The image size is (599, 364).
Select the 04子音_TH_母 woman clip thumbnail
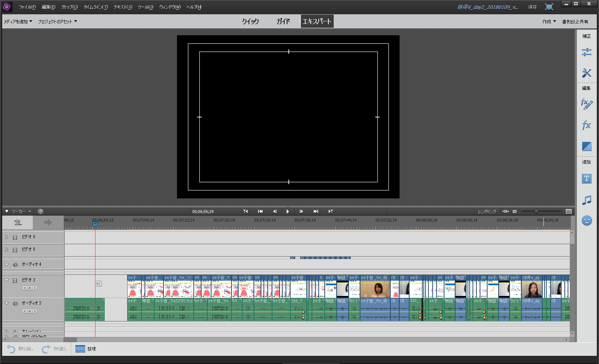click(x=375, y=290)
